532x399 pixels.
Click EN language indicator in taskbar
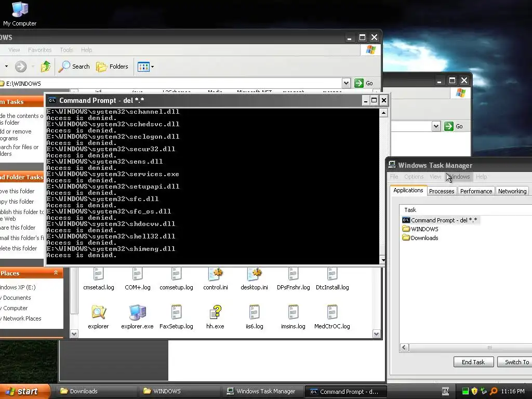[445, 391]
